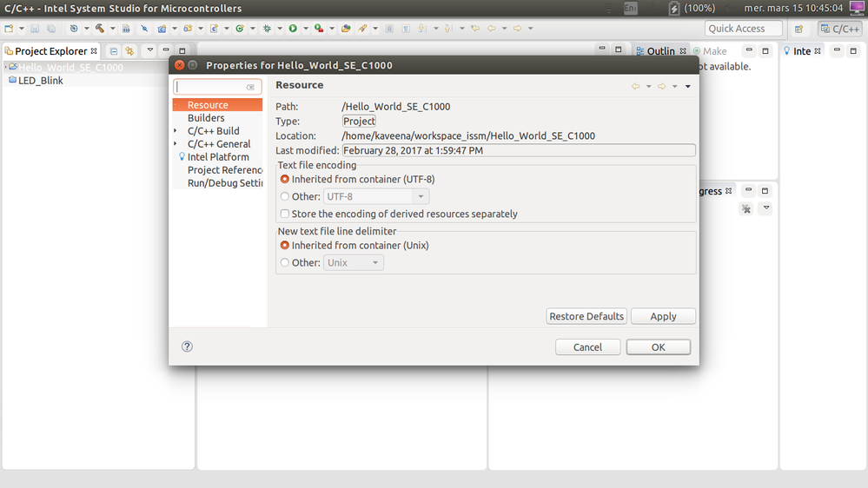
Task: Click the hammer Build icon
Action: [100, 28]
